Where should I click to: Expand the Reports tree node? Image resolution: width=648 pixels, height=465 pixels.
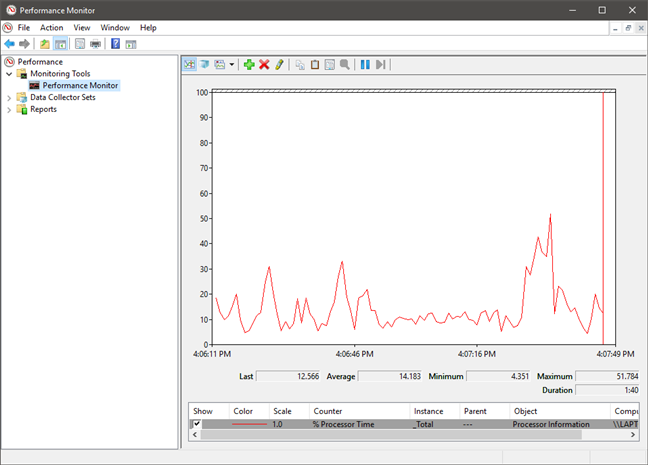click(10, 110)
